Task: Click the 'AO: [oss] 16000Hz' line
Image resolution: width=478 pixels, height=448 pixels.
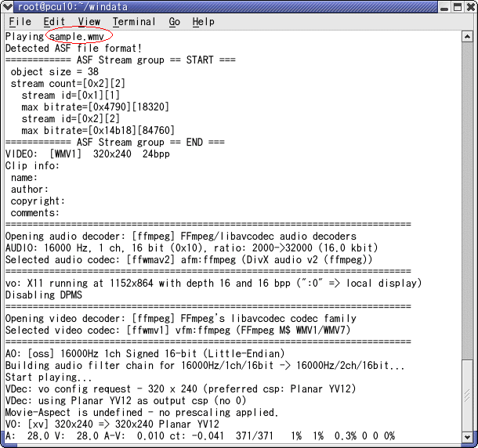Action: click(145, 353)
